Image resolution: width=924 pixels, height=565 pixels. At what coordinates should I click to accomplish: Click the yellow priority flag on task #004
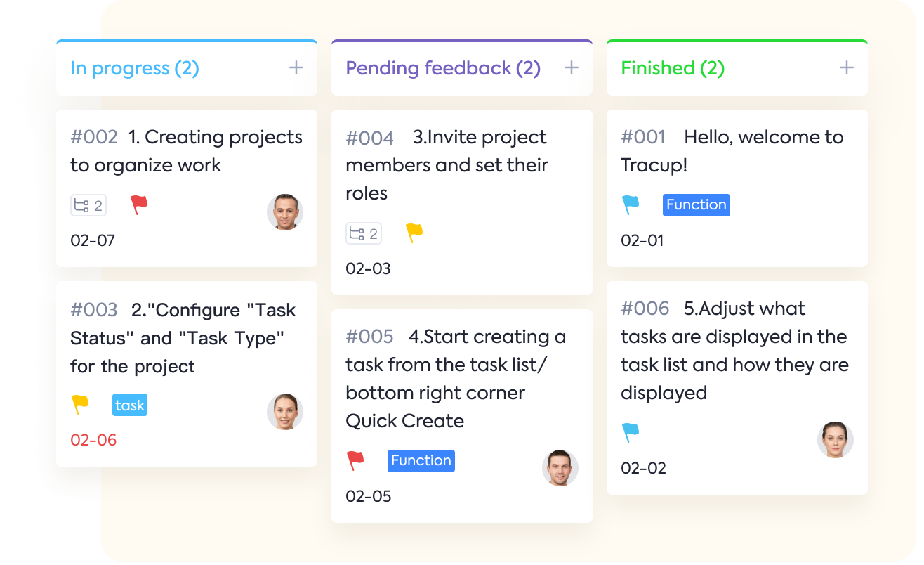coord(414,233)
